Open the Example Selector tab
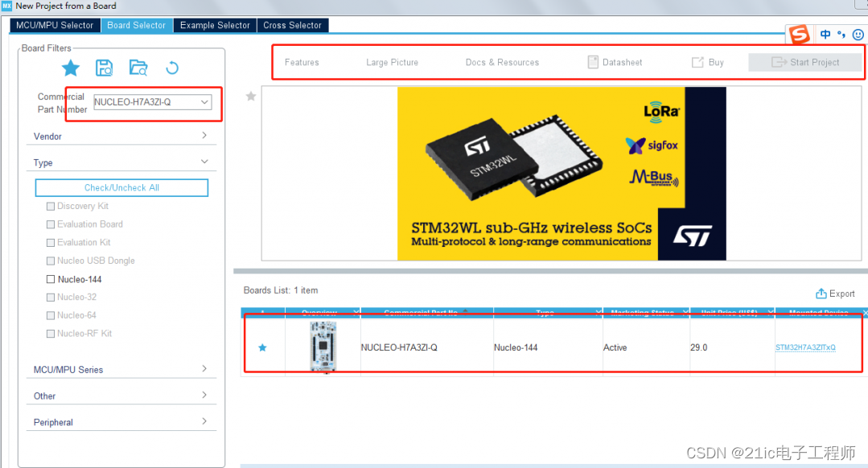868x468 pixels. coord(215,26)
